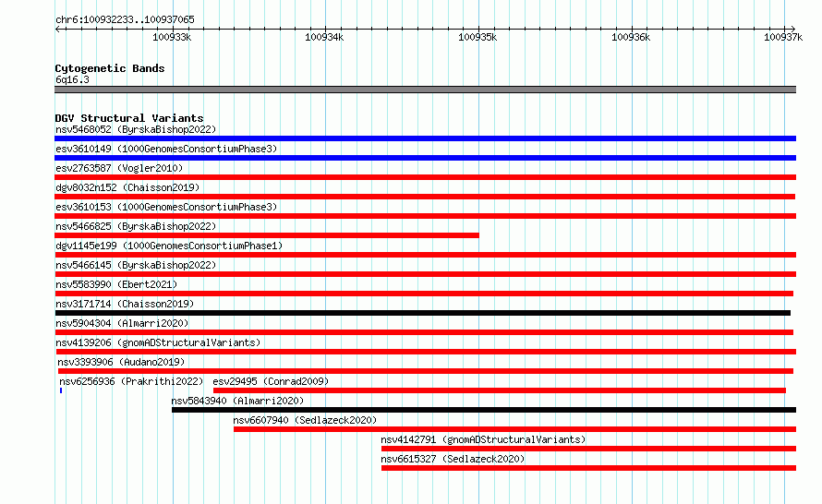The image size is (822, 504).
Task: Select the red bar under esv3610153
Action: coord(425,216)
